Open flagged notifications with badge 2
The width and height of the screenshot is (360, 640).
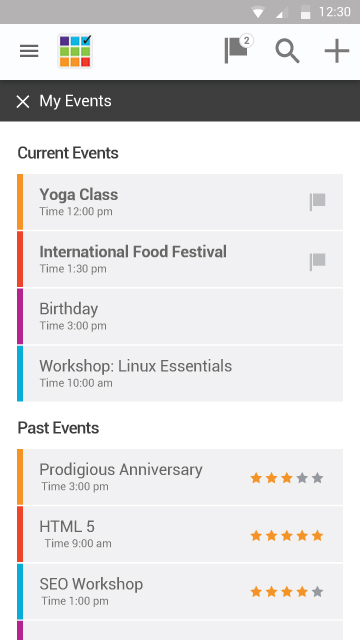pyautogui.click(x=238, y=49)
